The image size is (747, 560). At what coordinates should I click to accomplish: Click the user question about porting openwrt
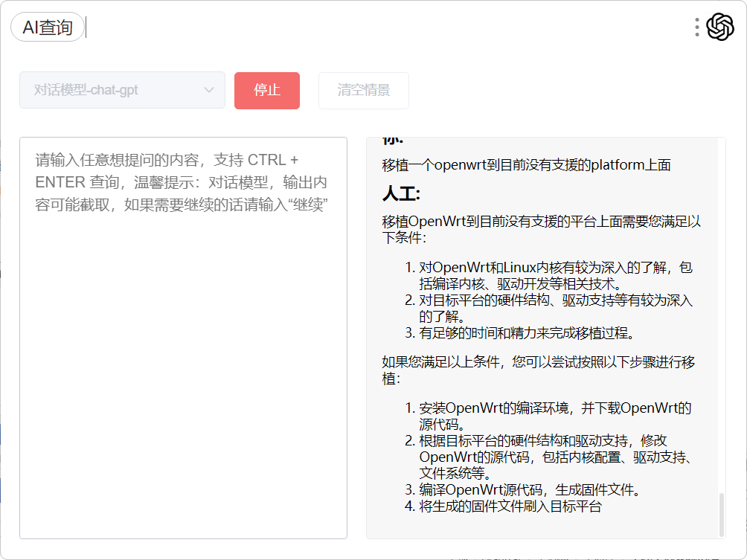coord(526,164)
